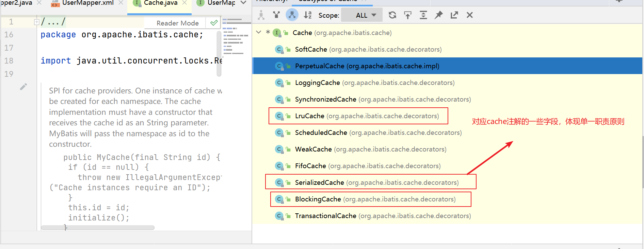Screen dimensions: 644x249
Task: Sort hierarchy alphabetically
Action: (308, 15)
